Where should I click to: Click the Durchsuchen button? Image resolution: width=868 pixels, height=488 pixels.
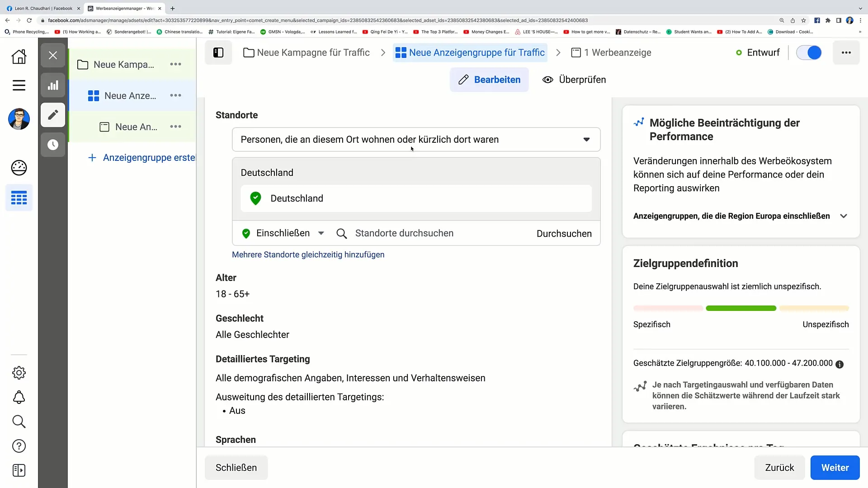tap(564, 234)
